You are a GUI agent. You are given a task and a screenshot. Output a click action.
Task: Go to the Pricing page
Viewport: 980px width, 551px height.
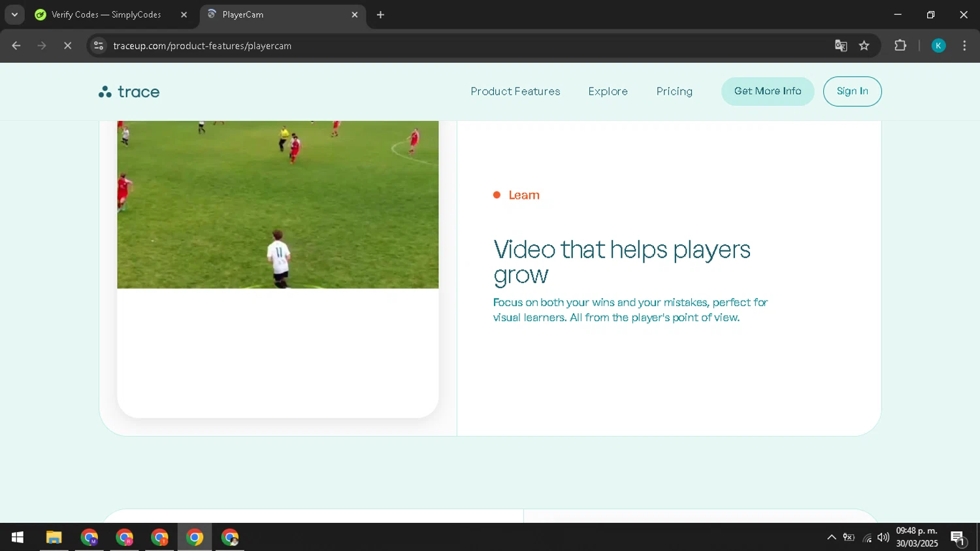(x=674, y=92)
